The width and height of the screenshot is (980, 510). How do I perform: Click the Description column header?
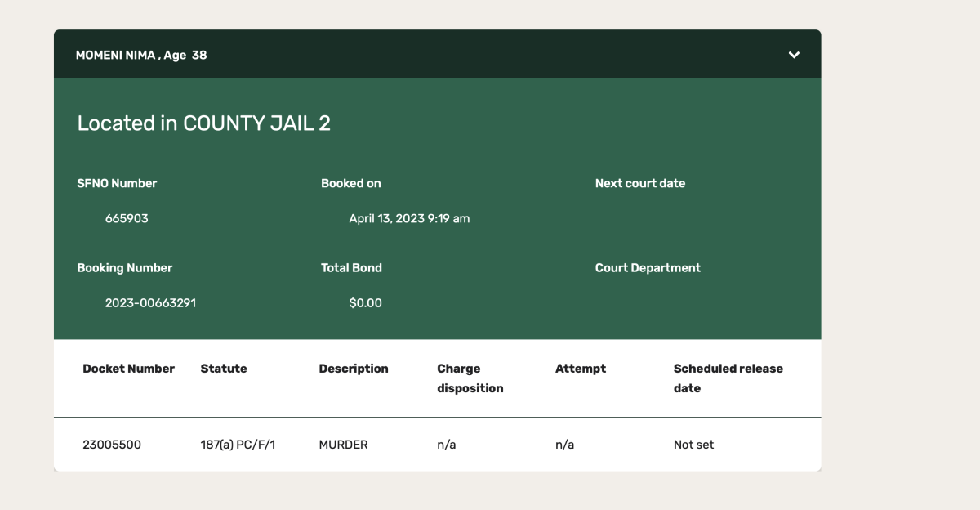pyautogui.click(x=354, y=369)
